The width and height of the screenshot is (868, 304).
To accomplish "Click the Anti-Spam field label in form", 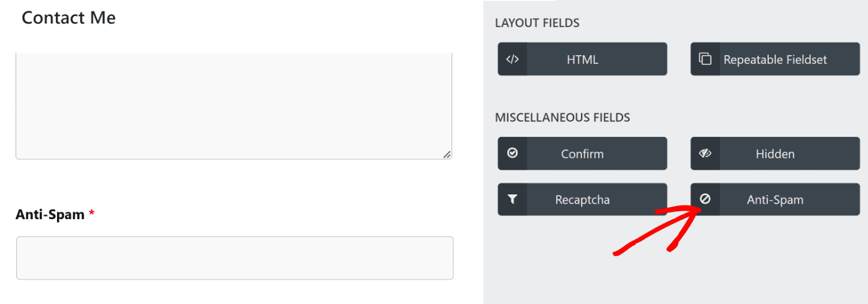I will [x=50, y=214].
